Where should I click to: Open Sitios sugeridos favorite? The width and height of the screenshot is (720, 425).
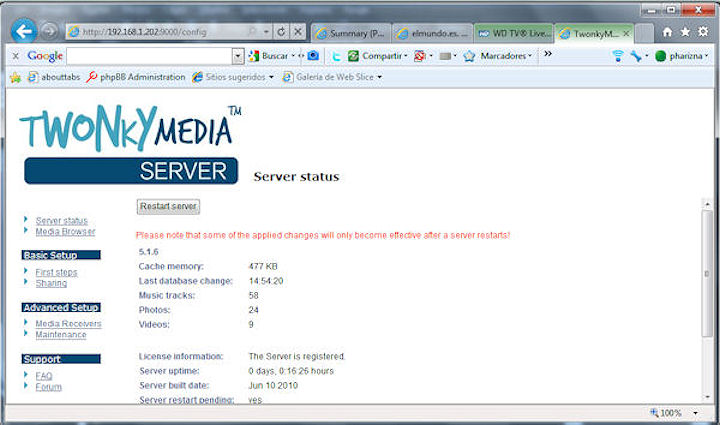[233, 77]
